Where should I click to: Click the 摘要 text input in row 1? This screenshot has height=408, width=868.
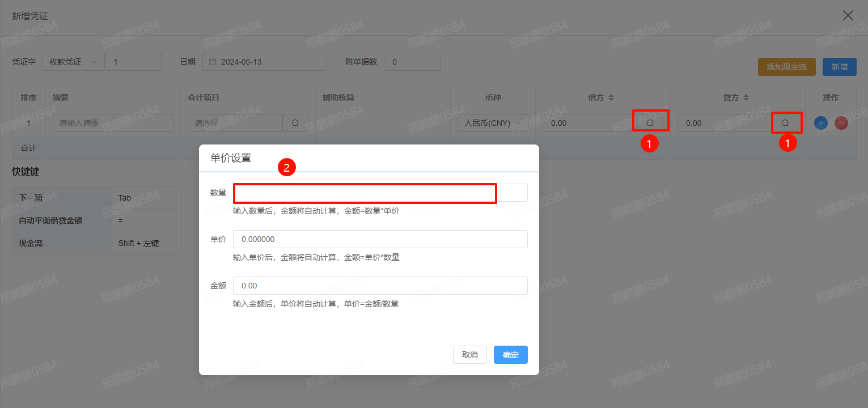click(x=113, y=123)
